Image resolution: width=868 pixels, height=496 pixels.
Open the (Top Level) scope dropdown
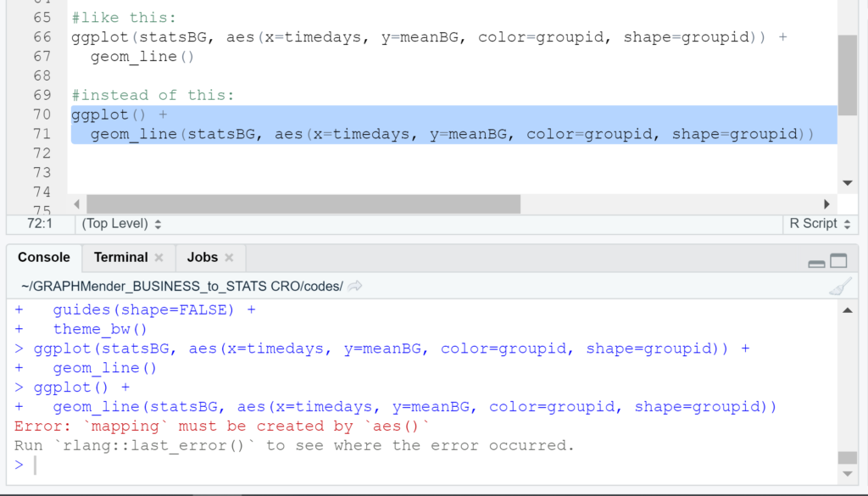tap(121, 224)
